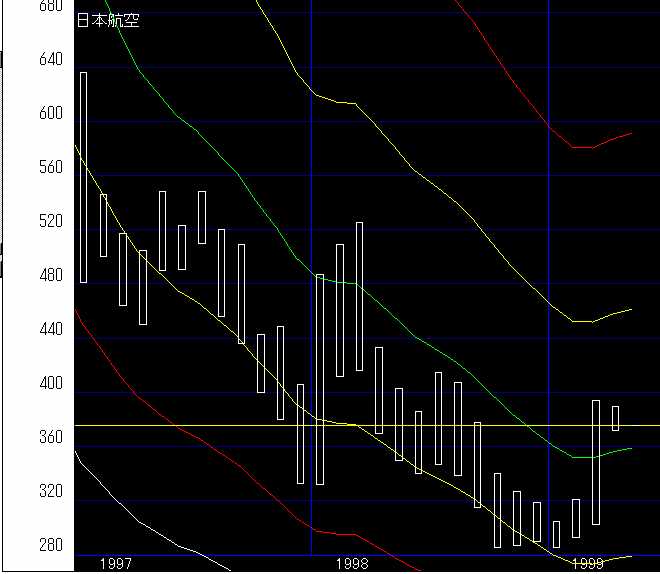
Task: Select the last small candlestick at far right
Action: tap(616, 418)
